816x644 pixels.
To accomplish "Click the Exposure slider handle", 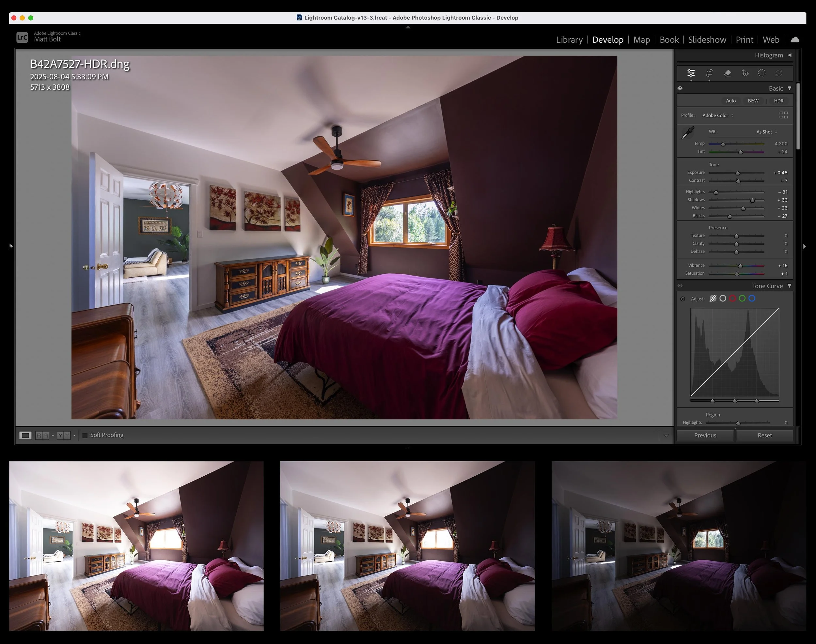I will coord(738,173).
